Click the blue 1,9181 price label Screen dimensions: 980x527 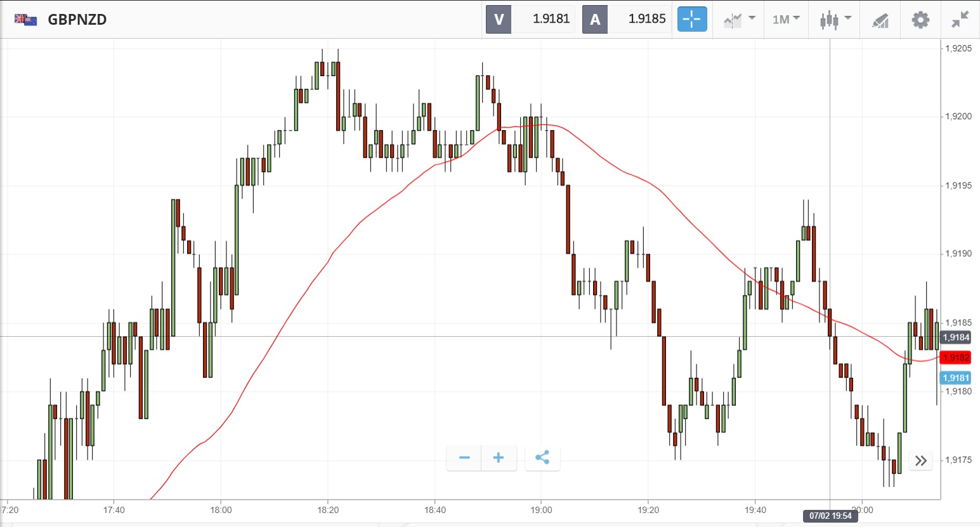[x=955, y=378]
